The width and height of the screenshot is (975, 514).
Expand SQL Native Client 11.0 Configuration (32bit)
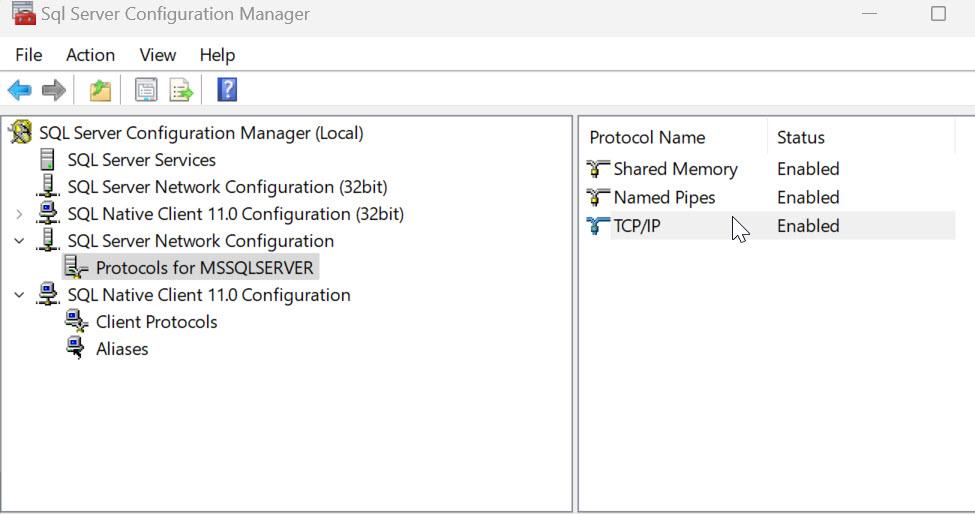(x=19, y=214)
